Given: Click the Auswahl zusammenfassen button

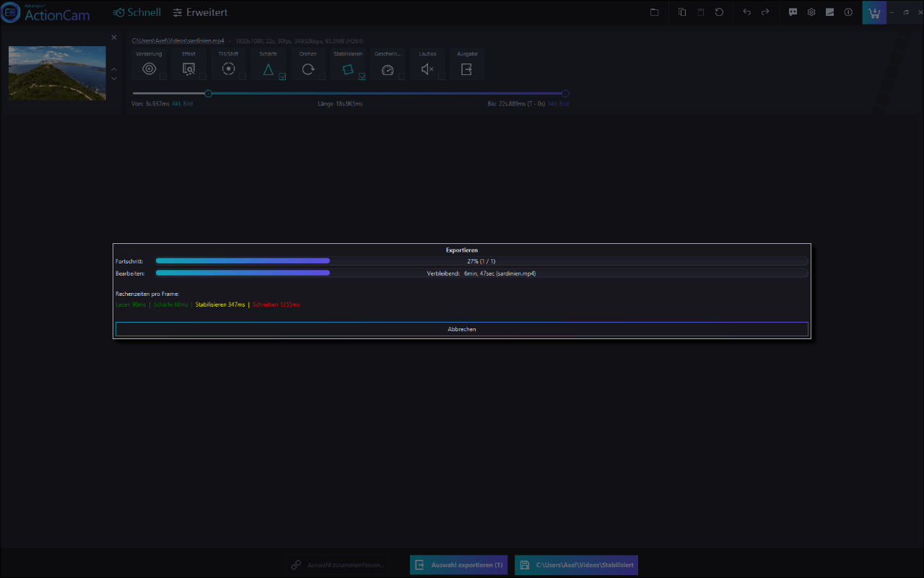Looking at the screenshot, I should tap(337, 565).
